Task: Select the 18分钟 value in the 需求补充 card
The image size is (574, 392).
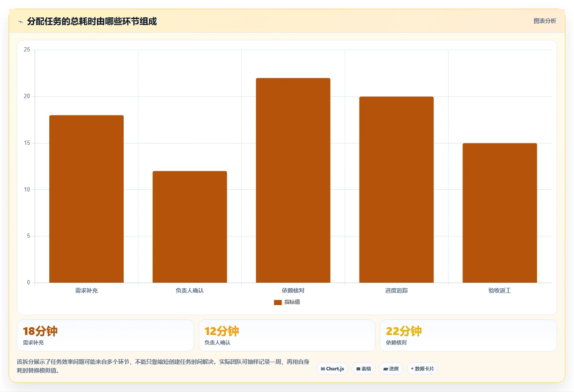Action: point(40,331)
